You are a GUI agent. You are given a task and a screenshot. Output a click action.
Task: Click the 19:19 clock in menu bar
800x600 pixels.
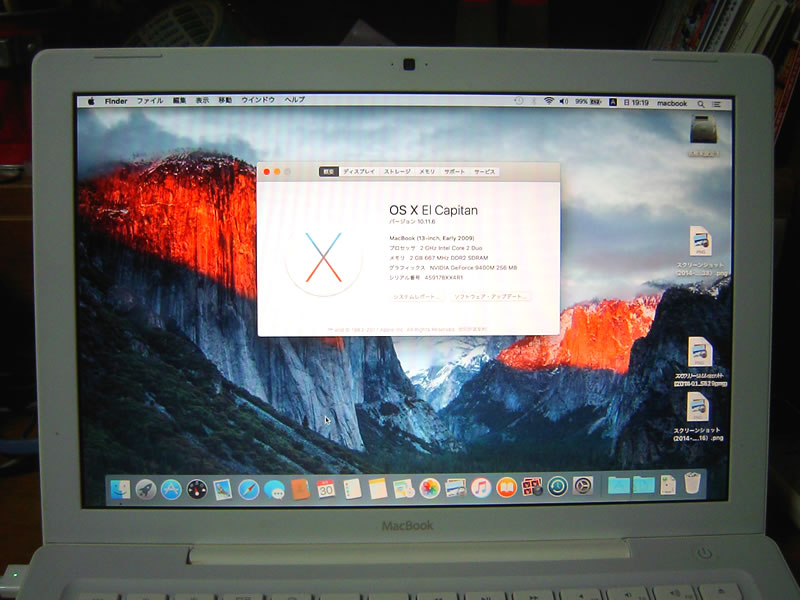(636, 103)
